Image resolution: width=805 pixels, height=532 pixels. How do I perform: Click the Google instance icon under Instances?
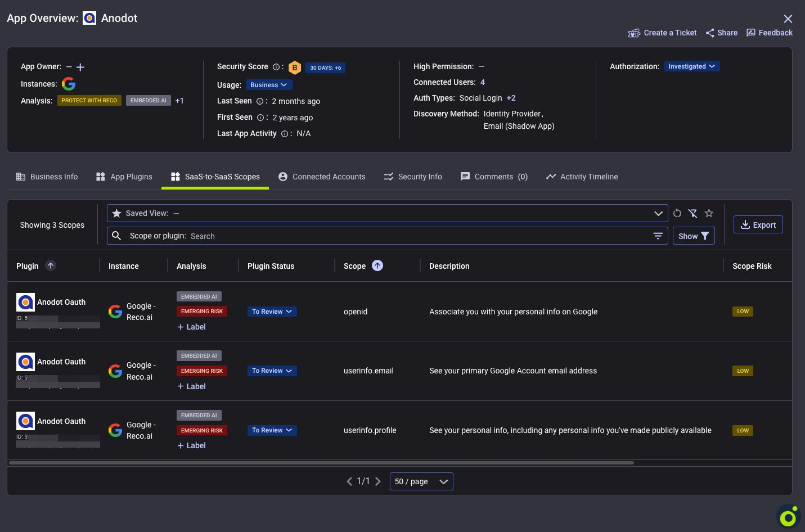tap(69, 84)
